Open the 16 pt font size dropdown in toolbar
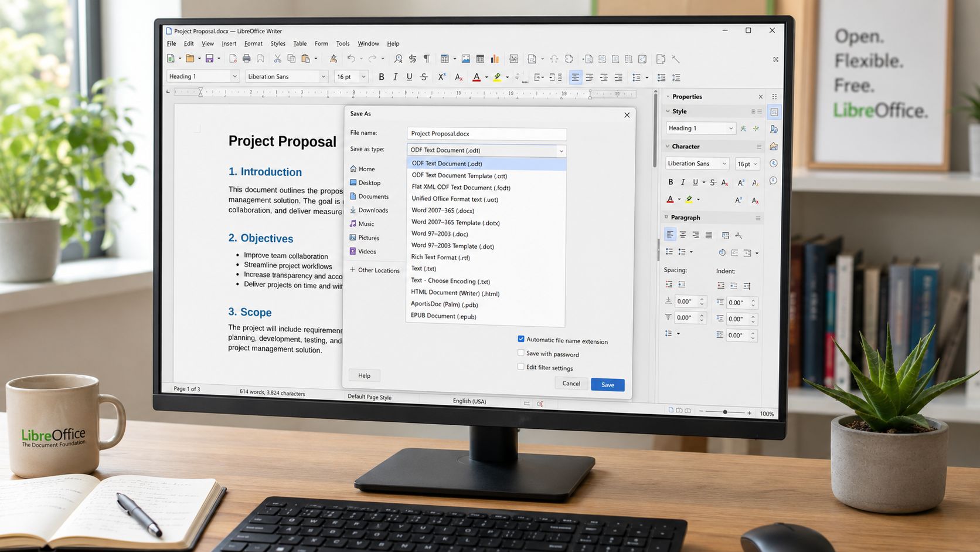 [x=363, y=77]
